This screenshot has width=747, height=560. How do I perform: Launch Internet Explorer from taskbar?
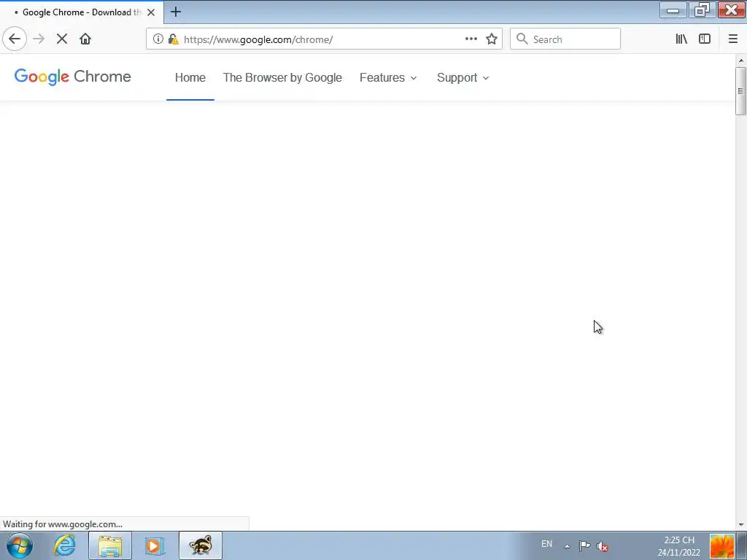click(64, 545)
